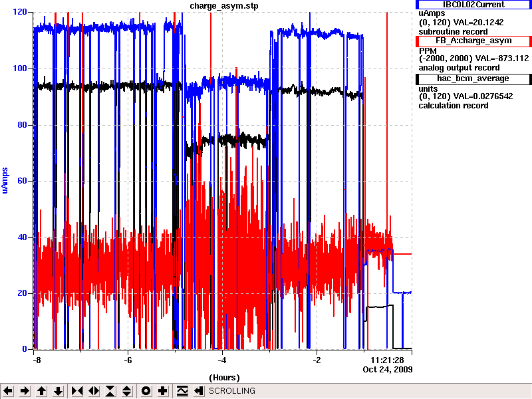
Task: Click the y-axis value 100
Action: (20, 68)
